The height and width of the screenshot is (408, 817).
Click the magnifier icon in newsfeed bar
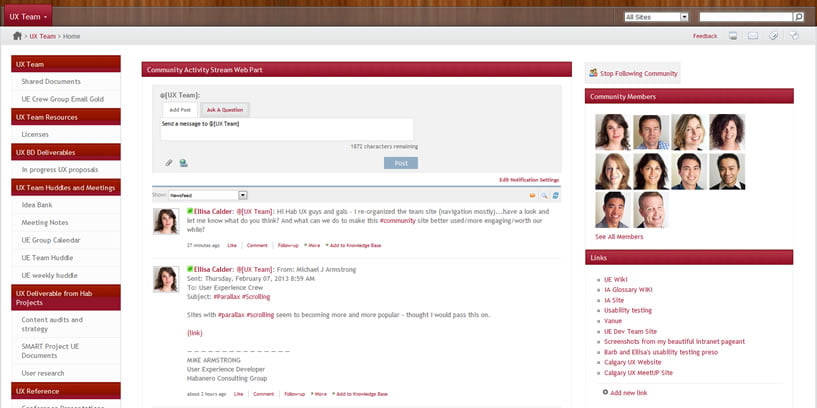544,195
